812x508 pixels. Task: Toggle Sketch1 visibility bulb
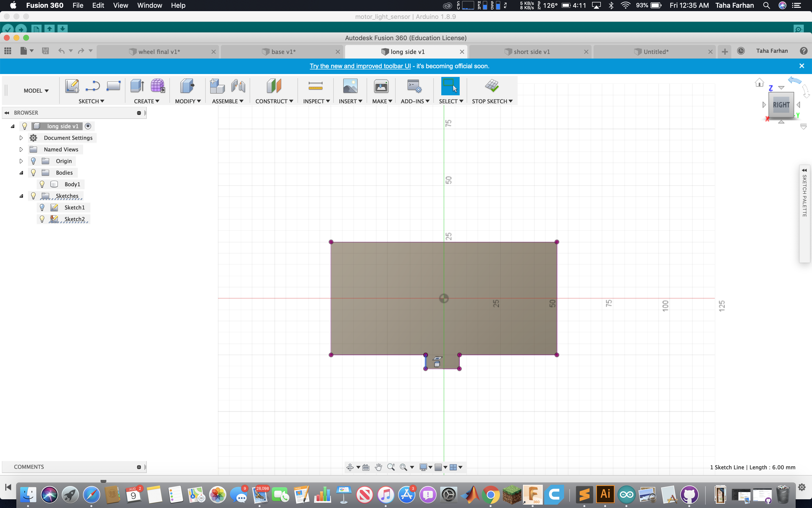(42, 207)
